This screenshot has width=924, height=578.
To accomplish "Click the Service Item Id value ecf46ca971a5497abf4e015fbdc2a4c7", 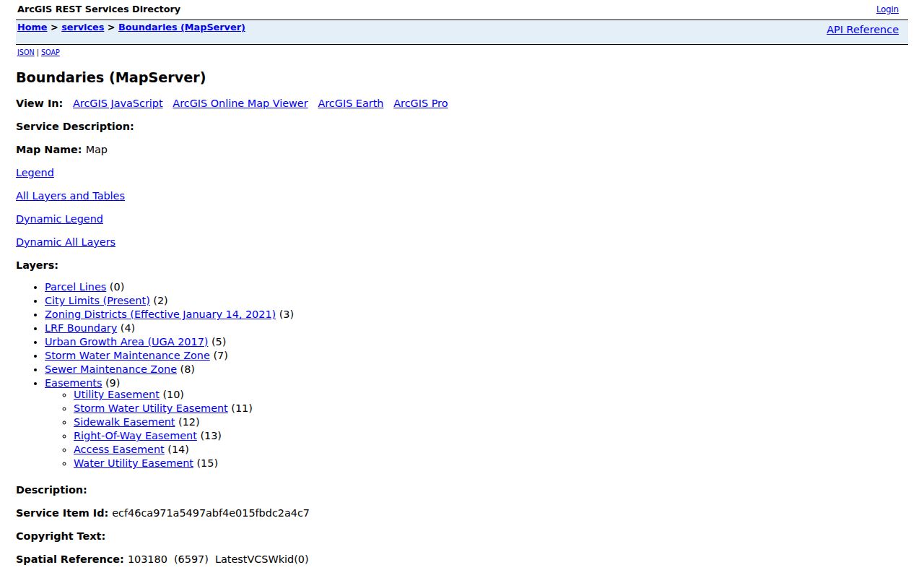I will pyautogui.click(x=211, y=513).
